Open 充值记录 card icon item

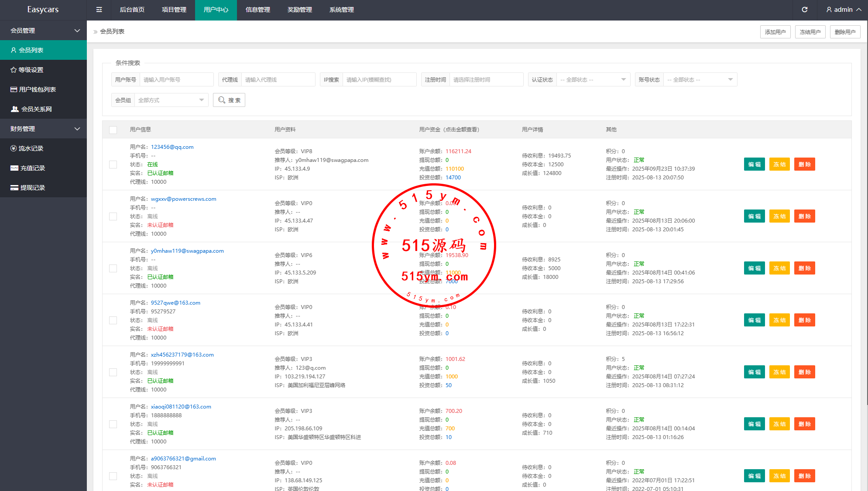[32, 168]
